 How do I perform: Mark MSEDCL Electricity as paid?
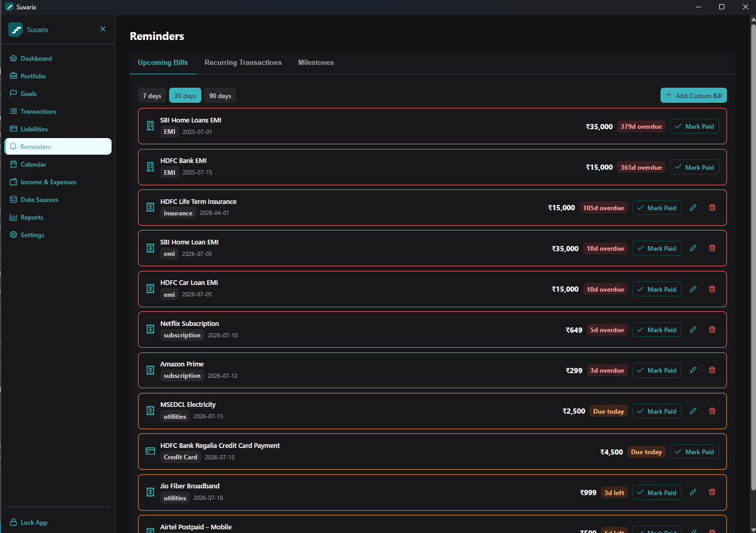pyautogui.click(x=656, y=411)
